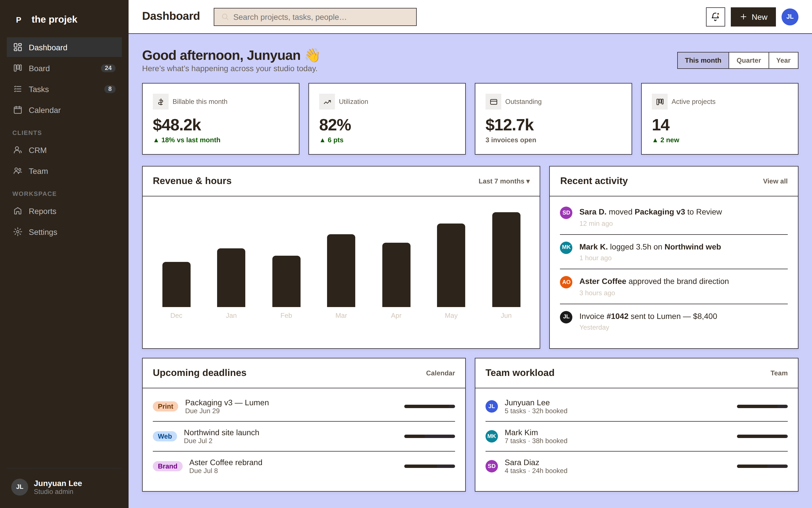Open Board in the sidebar
Image resolution: width=812 pixels, height=508 pixels.
(x=64, y=68)
